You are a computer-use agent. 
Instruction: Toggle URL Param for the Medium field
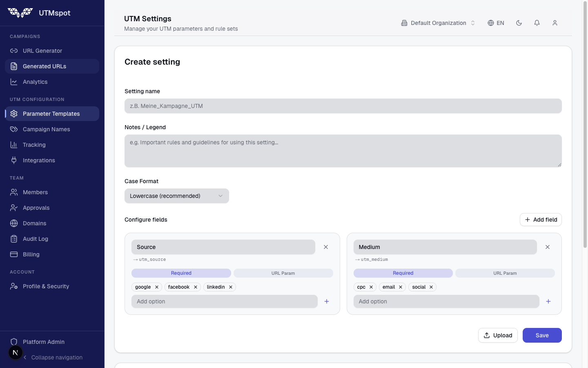click(x=505, y=273)
